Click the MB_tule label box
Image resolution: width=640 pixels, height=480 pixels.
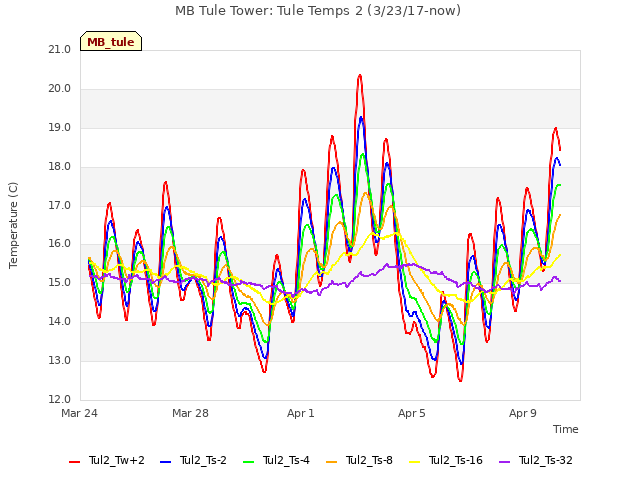pyautogui.click(x=111, y=41)
